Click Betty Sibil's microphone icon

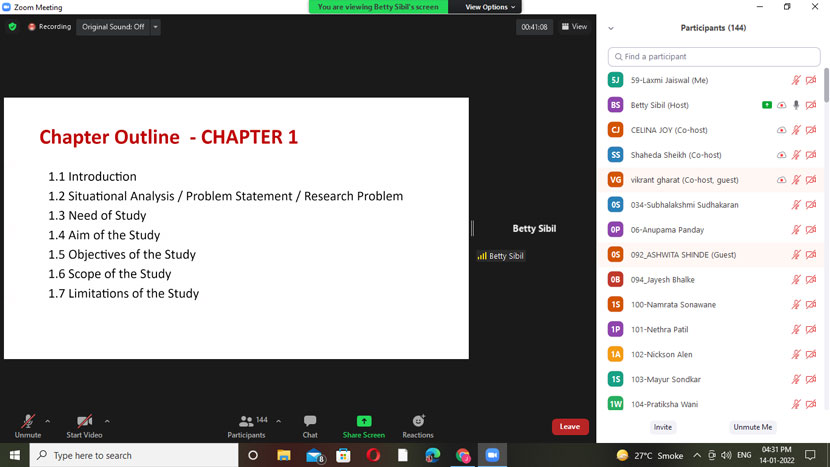(x=796, y=105)
